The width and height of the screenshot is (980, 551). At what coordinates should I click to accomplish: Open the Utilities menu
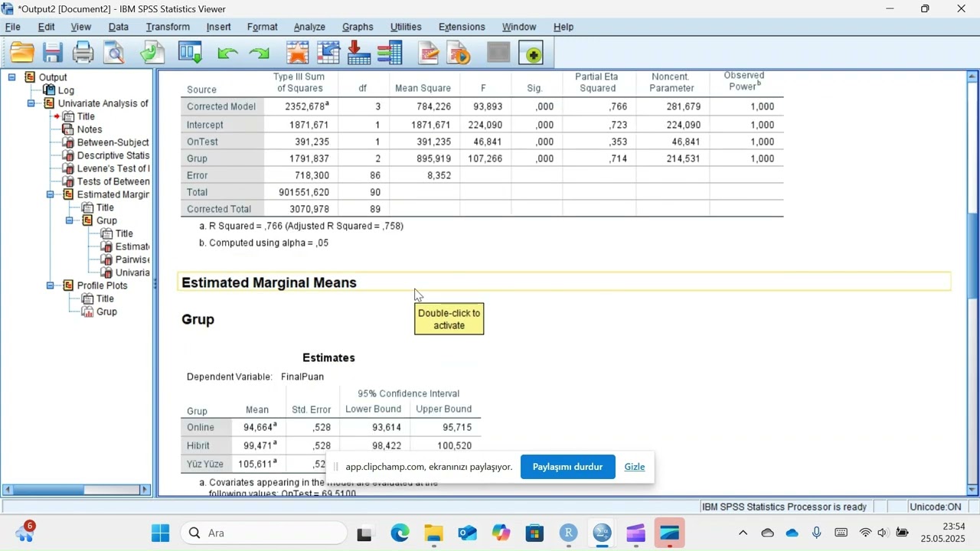406,27
